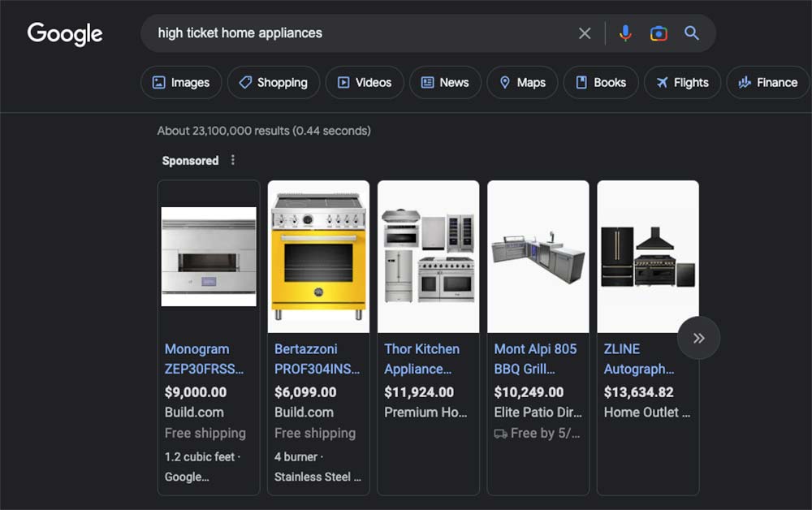Click the $13,634.82 price

[x=638, y=392]
